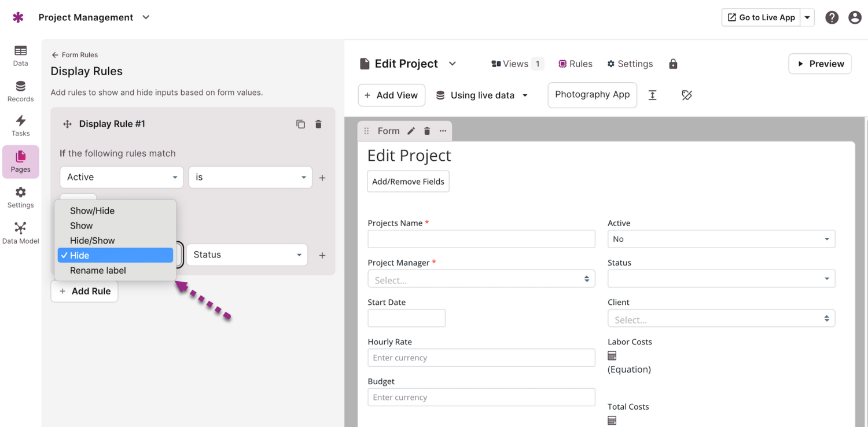Open the help question mark icon

coord(832,17)
